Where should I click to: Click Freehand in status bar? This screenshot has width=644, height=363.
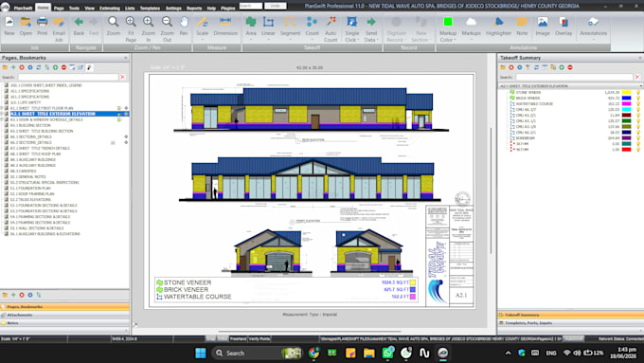click(x=239, y=338)
